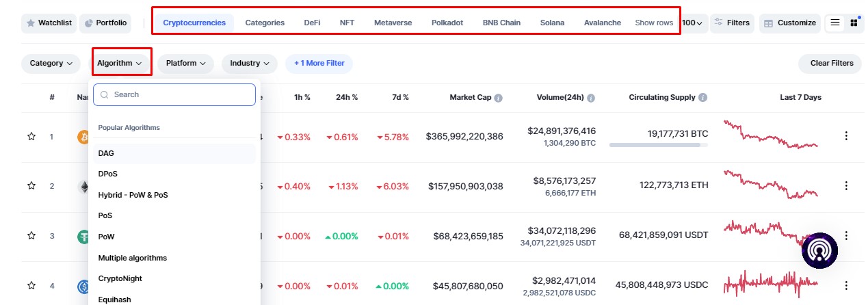
Task: Open the Circulating Supply info icon
Action: coord(703,98)
